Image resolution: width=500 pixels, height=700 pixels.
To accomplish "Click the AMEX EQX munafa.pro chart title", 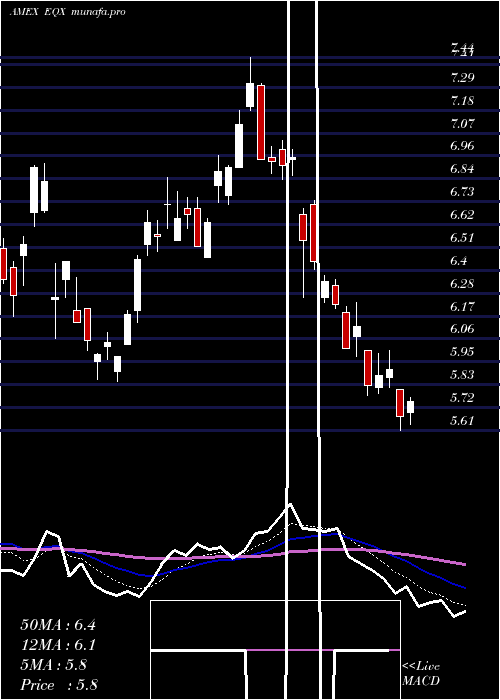I will point(67,12).
